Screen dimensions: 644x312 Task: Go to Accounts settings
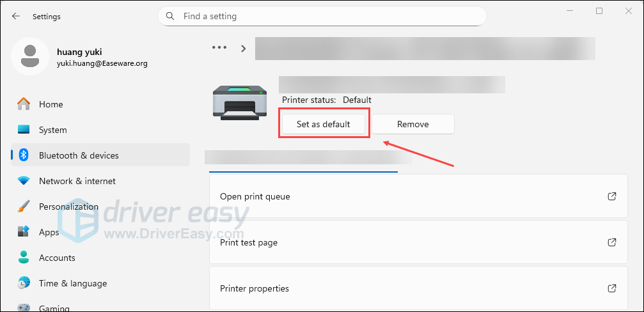[x=57, y=258]
